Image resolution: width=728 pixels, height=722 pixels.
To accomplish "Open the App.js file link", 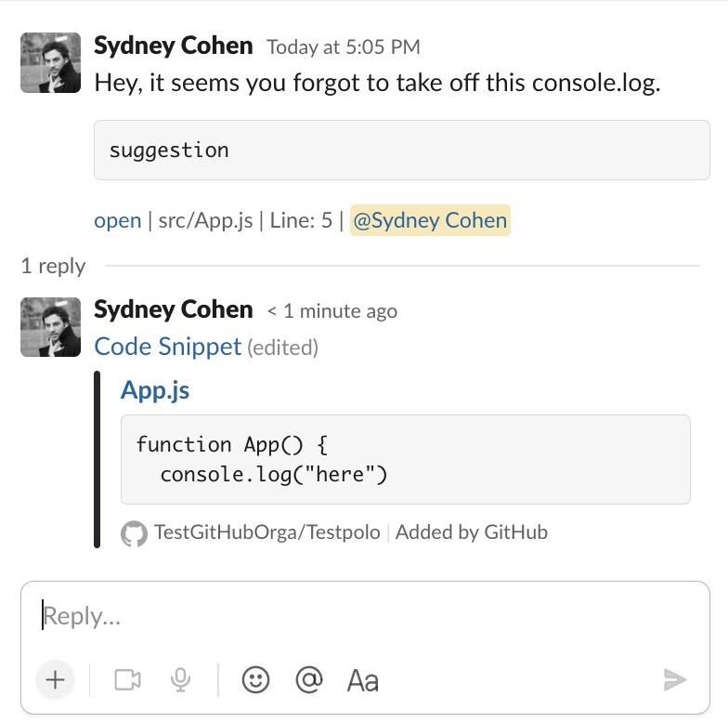I will pyautogui.click(x=155, y=390).
